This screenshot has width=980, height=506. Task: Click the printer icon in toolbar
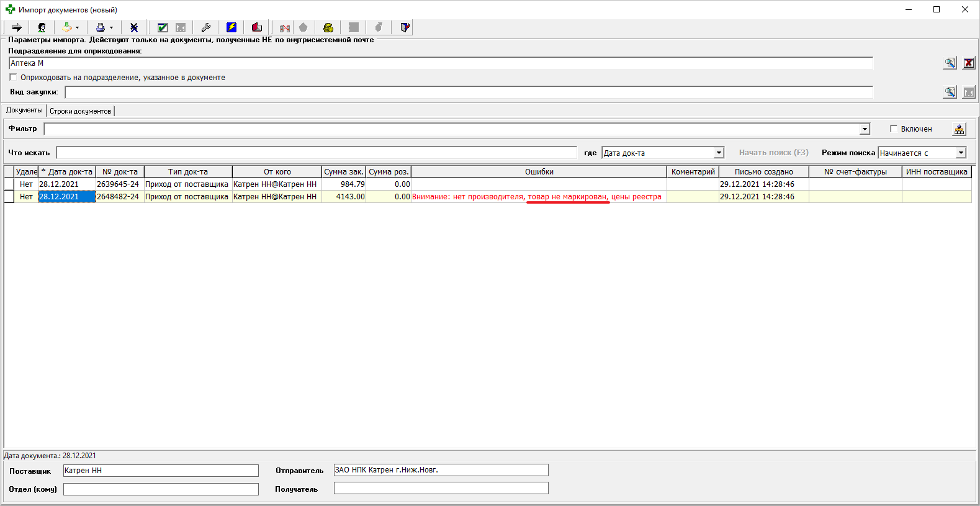tap(101, 27)
